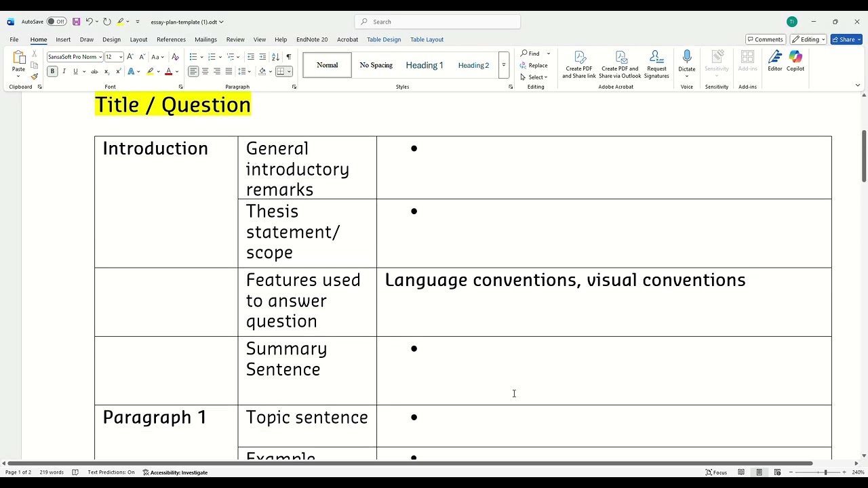Decrease font size with smaller A icon
868x488 pixels.
(x=141, y=57)
